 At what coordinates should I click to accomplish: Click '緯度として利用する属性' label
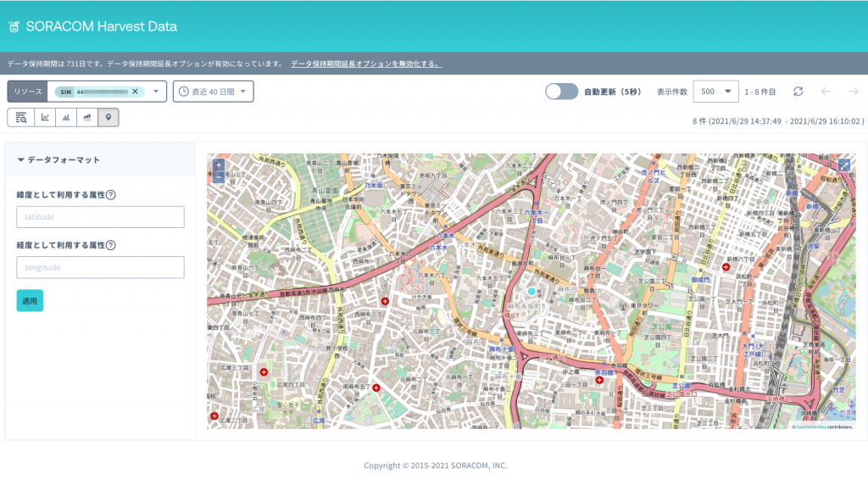tap(60, 195)
